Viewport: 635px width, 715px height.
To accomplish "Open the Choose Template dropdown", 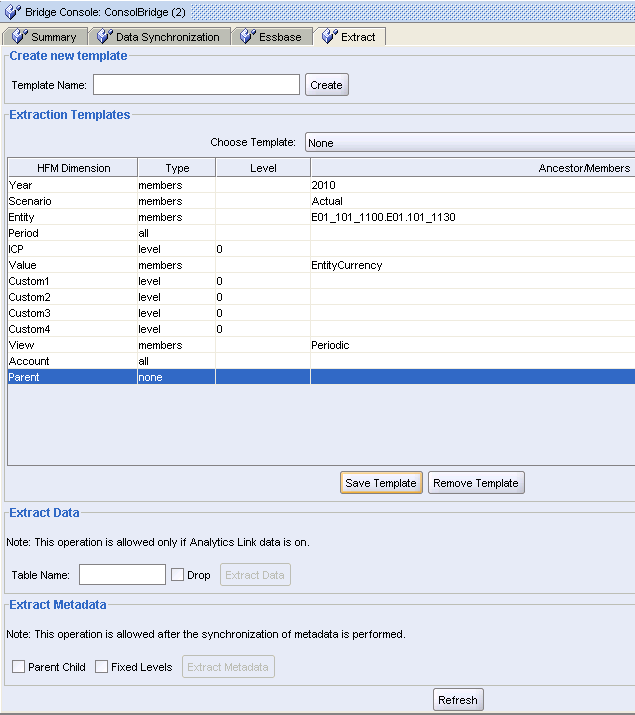I will pos(470,143).
